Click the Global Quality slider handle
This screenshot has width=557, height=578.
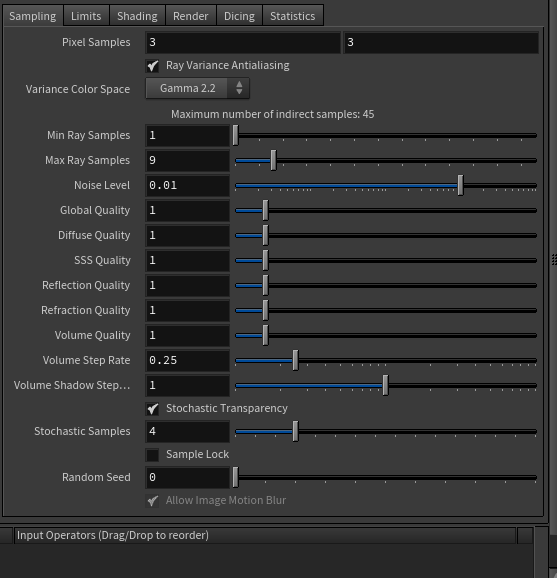click(x=265, y=210)
